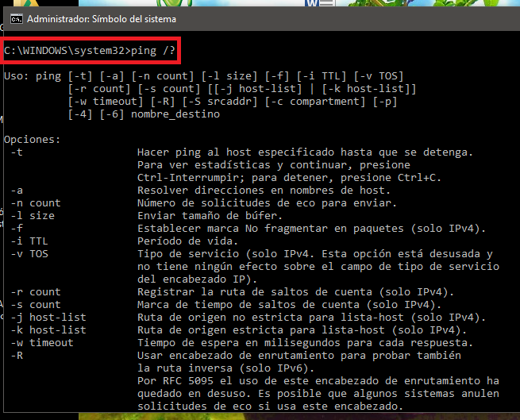The width and height of the screenshot is (520, 420).
Task: Click the '-t' option label
Action: (x=17, y=152)
